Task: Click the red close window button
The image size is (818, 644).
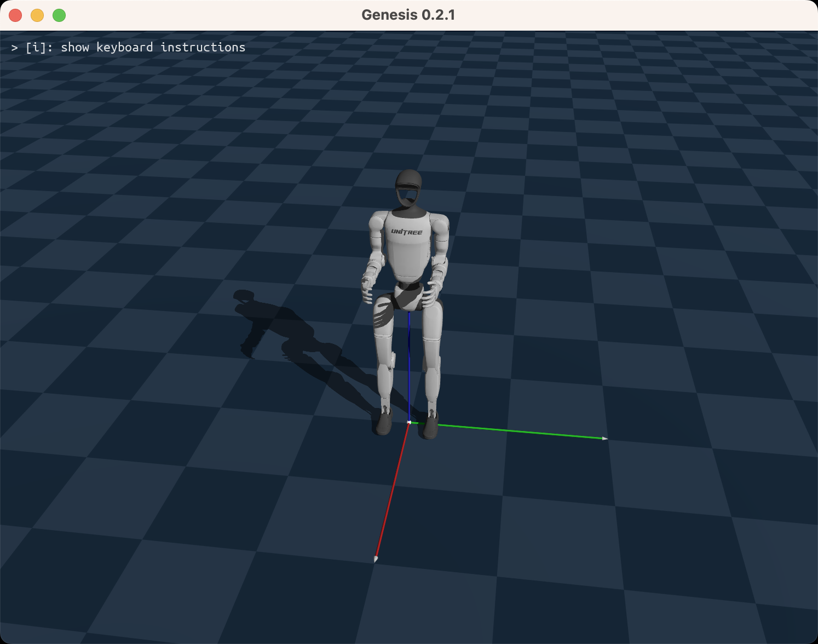Action: 15,15
